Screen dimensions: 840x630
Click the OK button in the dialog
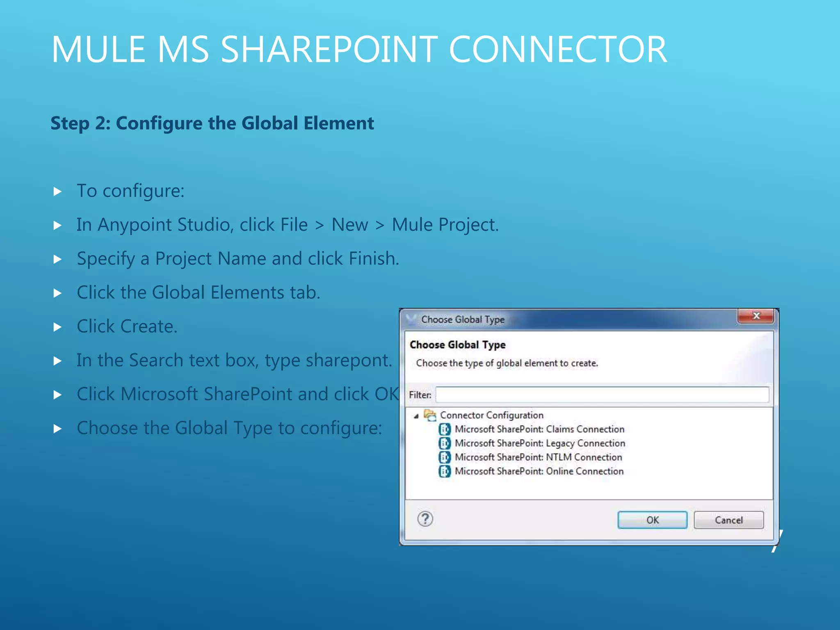652,520
